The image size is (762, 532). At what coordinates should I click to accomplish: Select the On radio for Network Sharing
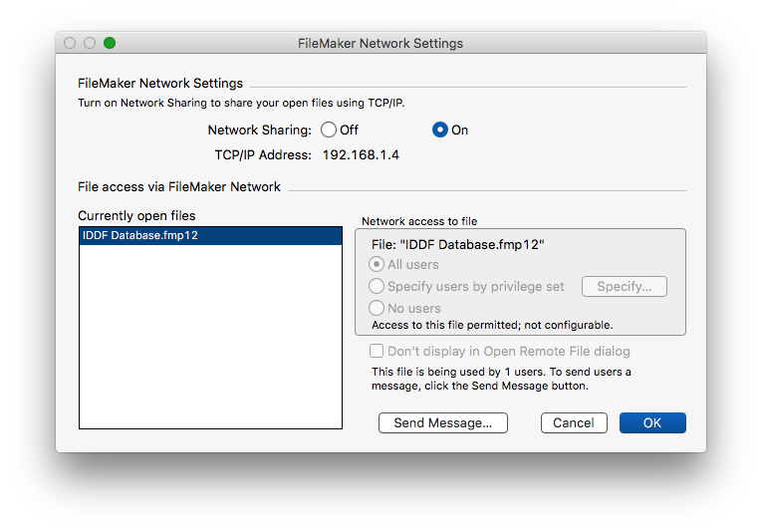pos(440,130)
